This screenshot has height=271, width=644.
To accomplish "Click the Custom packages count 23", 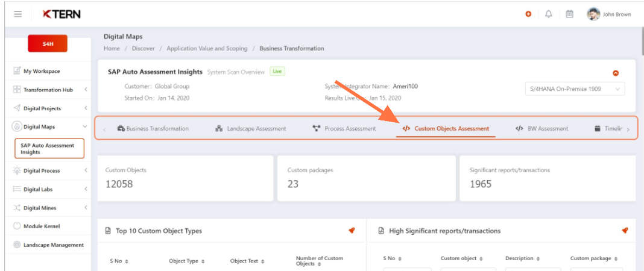I will click(x=293, y=184).
